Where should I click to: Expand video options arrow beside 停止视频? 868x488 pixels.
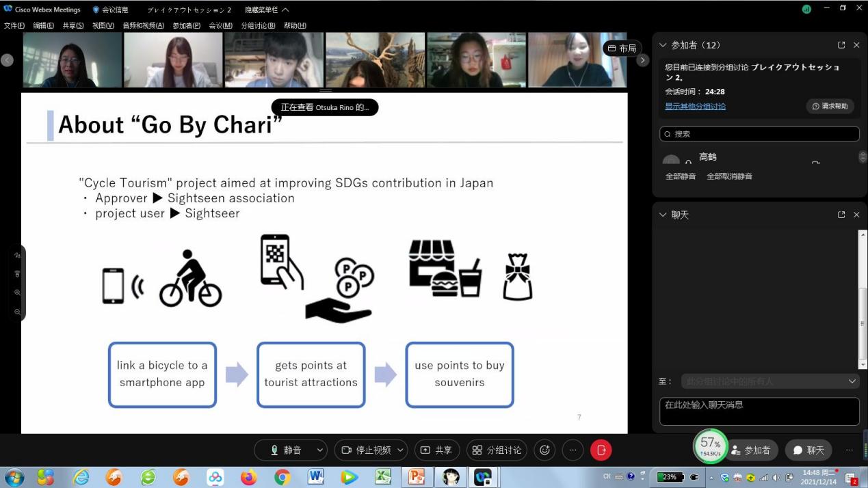pos(401,450)
